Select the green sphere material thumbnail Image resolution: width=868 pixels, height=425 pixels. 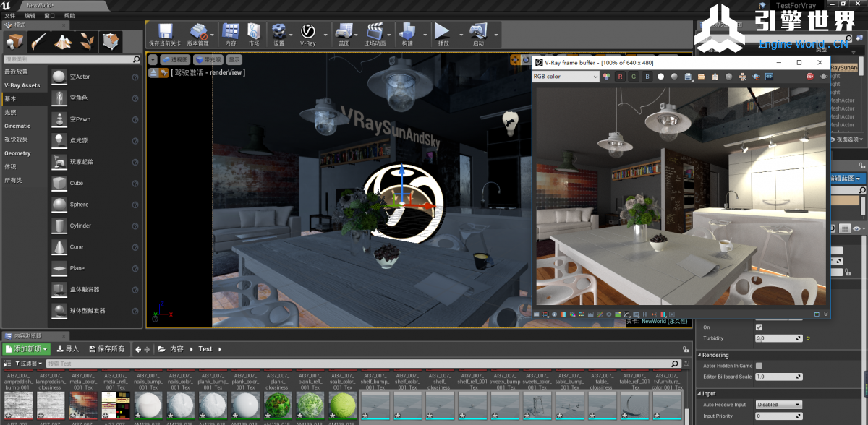(342, 405)
